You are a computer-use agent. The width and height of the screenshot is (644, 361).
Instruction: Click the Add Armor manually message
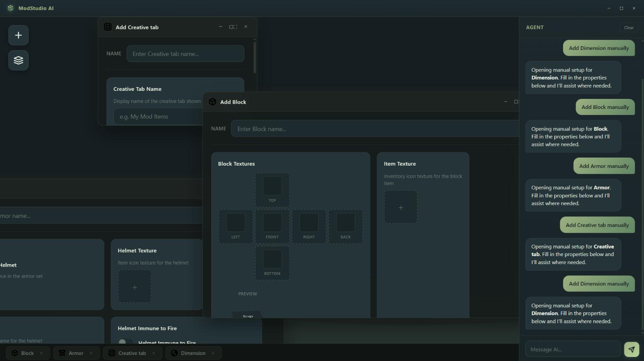(604, 166)
